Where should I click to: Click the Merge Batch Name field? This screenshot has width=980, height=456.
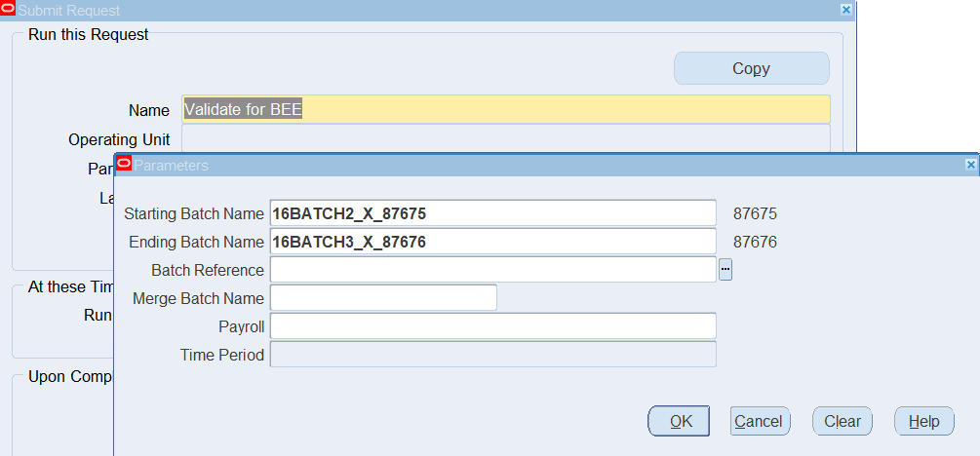(383, 298)
